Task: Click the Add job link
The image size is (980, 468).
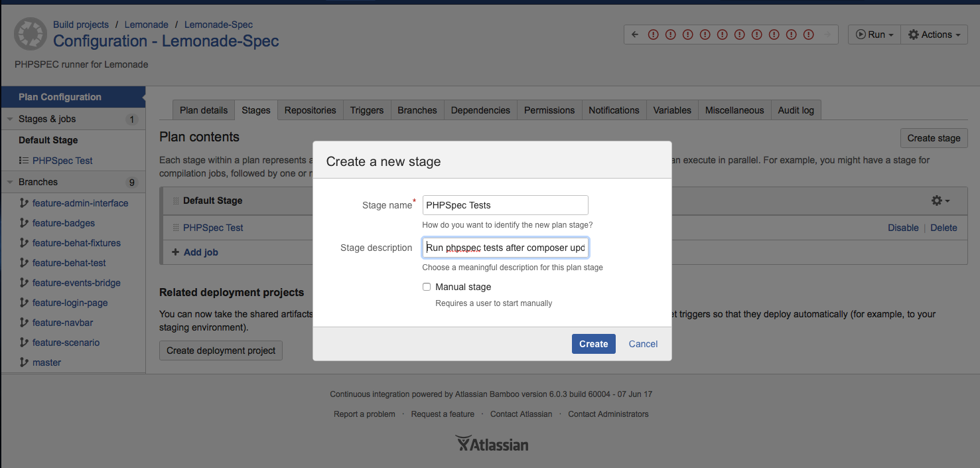Action: click(x=201, y=252)
